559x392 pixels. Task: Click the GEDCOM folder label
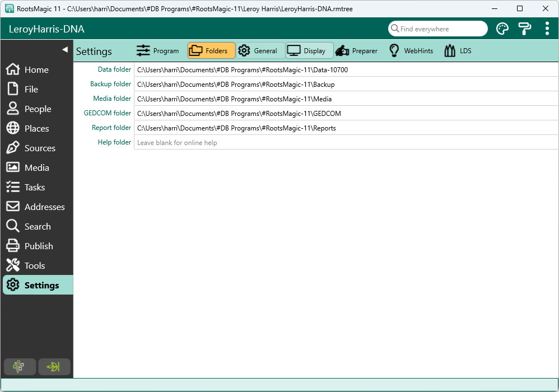coord(108,113)
